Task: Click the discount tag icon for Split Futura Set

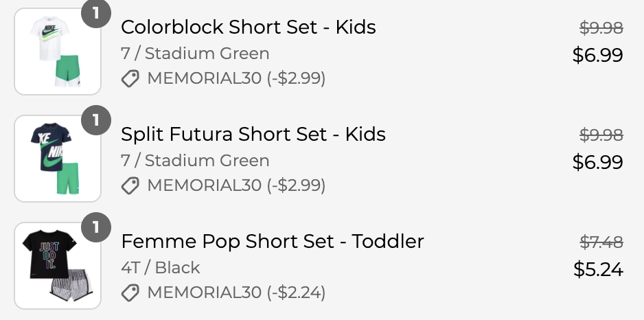Action: tap(130, 186)
